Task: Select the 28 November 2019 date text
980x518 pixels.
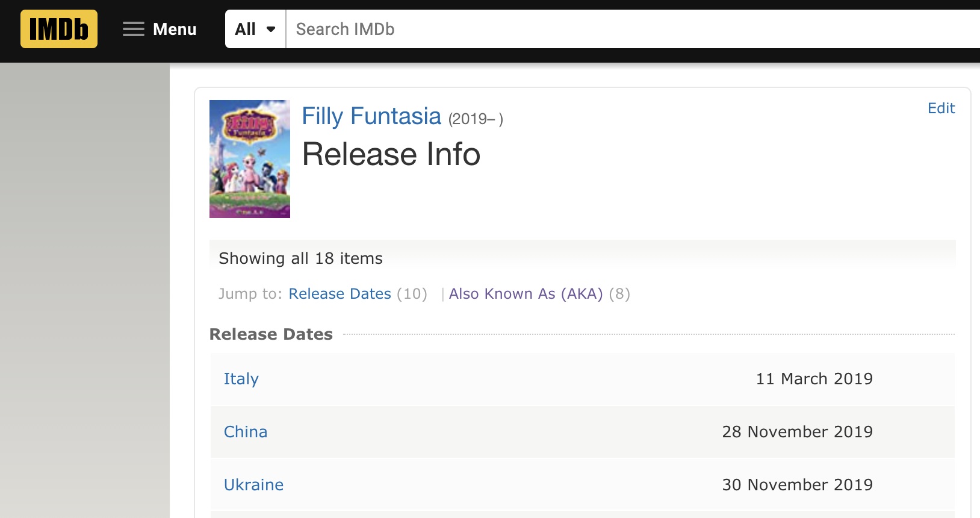Action: [x=798, y=432]
